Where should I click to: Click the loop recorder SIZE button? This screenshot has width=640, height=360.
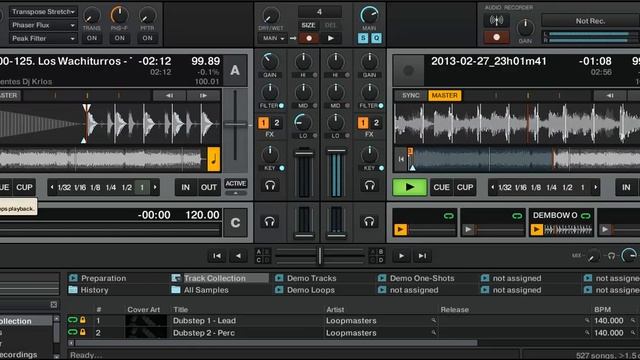click(x=308, y=25)
